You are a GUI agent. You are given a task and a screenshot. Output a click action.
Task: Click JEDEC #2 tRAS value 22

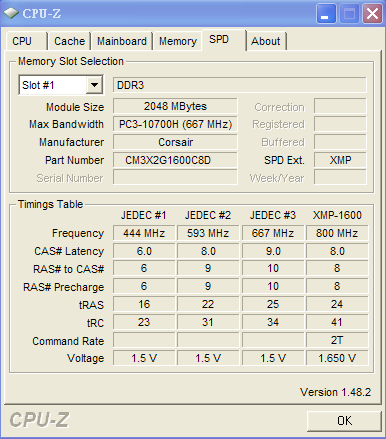pyautogui.click(x=208, y=304)
